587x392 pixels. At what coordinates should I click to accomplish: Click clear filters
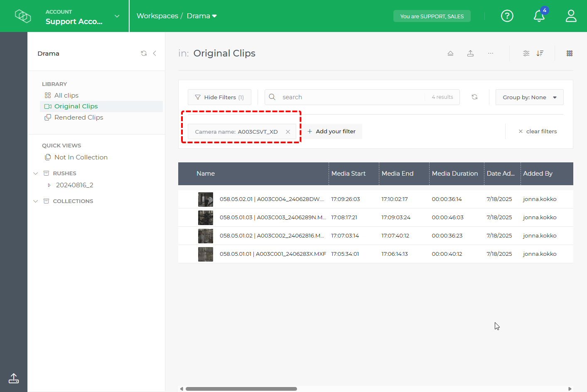tap(538, 132)
